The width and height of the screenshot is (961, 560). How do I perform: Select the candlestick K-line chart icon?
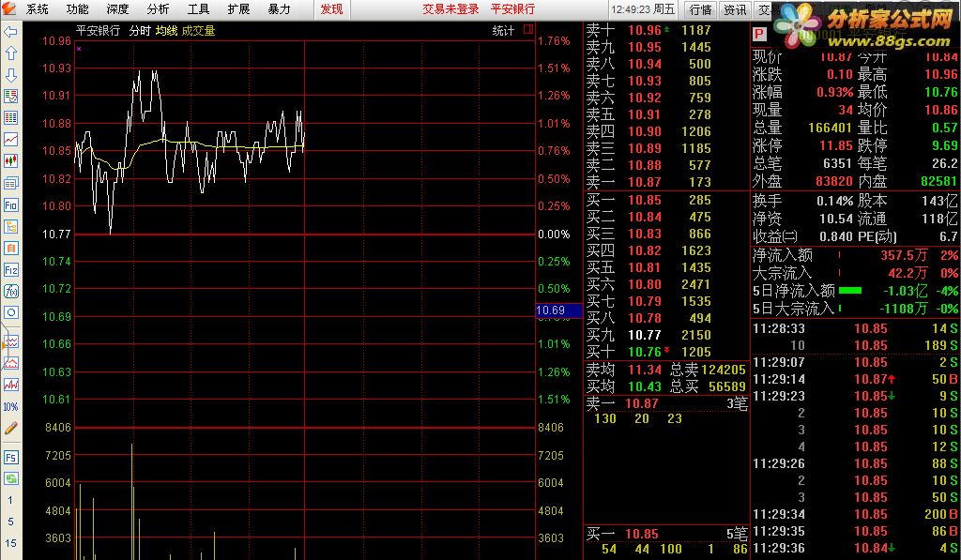(x=10, y=161)
